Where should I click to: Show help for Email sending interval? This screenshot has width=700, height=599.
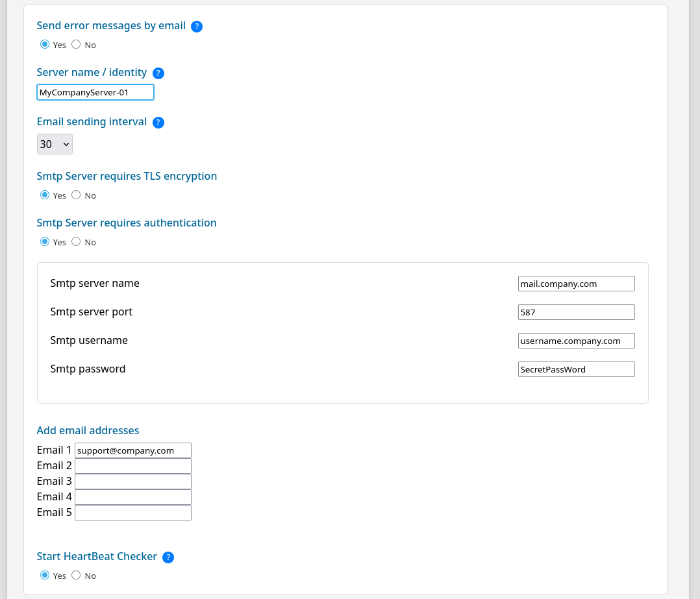click(x=158, y=123)
